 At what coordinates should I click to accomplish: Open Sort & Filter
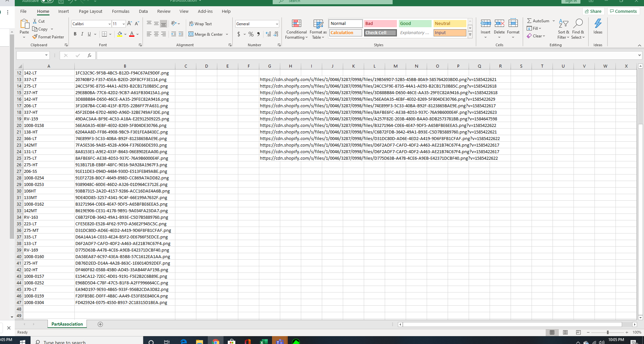(563, 29)
